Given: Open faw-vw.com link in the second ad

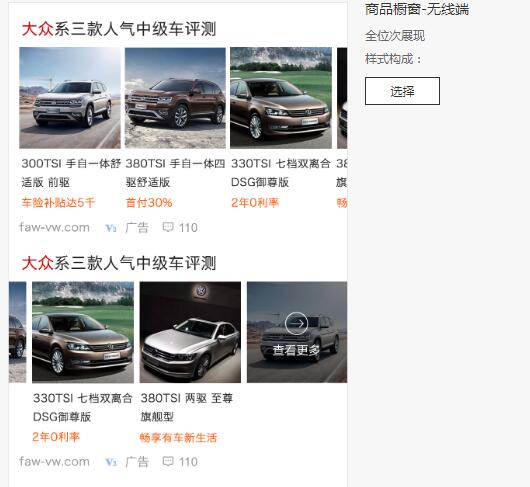Looking at the screenshot, I should [54, 462].
